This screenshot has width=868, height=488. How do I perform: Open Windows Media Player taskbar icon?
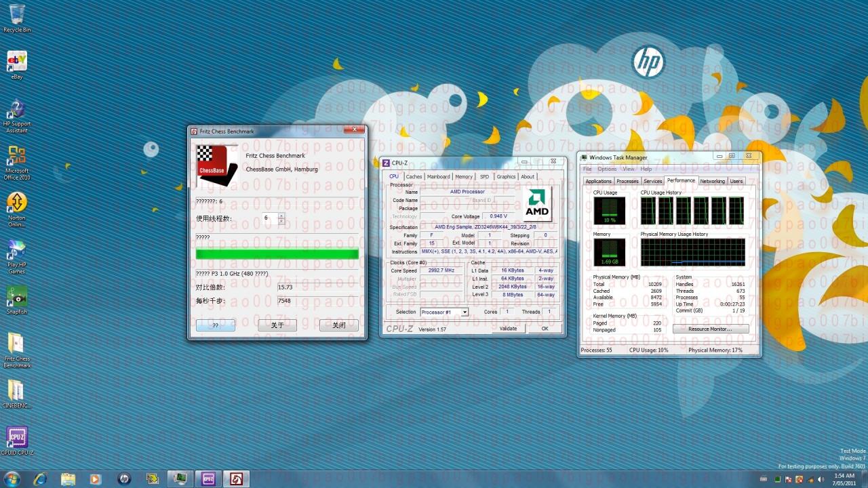click(95, 479)
